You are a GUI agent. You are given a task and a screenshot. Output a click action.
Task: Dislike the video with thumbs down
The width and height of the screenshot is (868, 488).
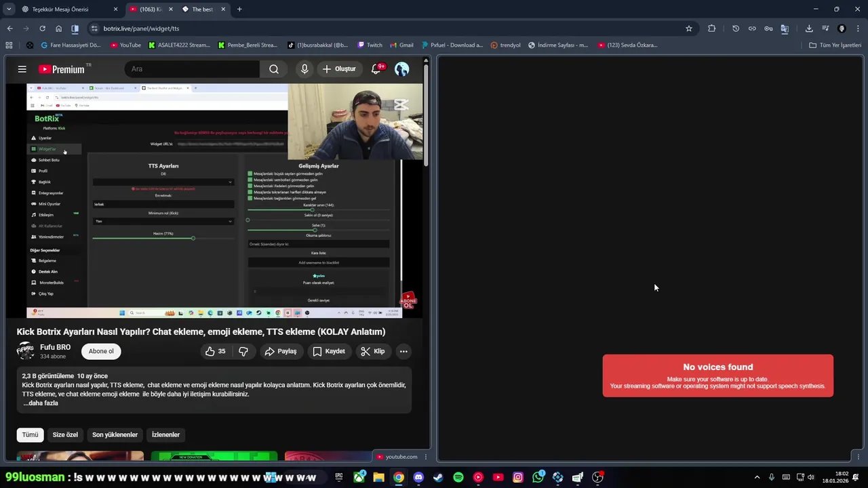coord(243,351)
